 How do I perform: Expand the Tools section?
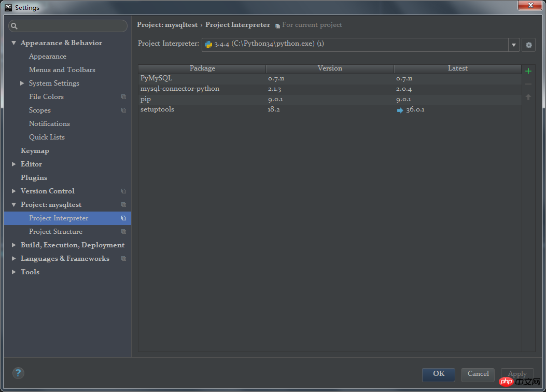click(13, 272)
